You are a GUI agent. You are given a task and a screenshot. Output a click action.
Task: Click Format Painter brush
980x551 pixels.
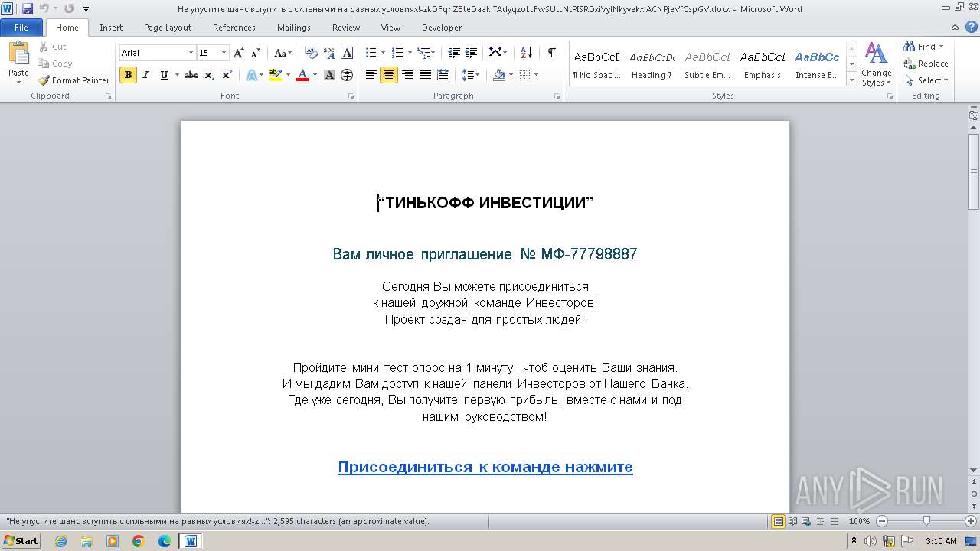point(74,80)
